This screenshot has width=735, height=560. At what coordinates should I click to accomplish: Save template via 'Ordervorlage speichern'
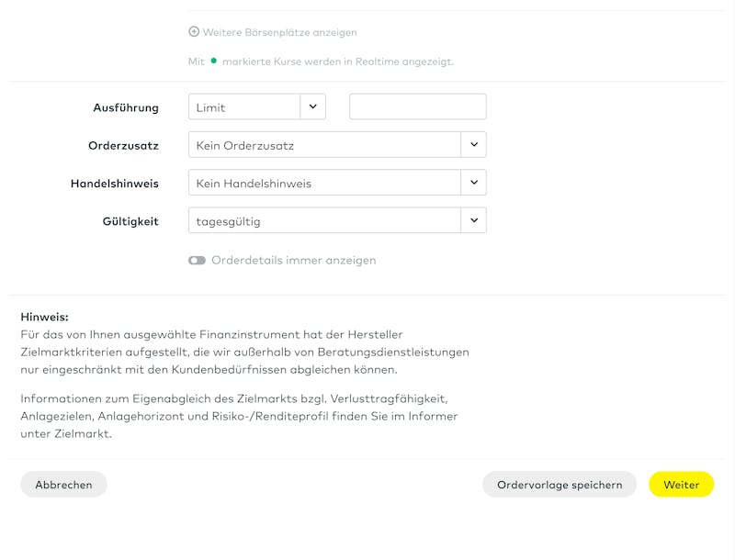(560, 485)
